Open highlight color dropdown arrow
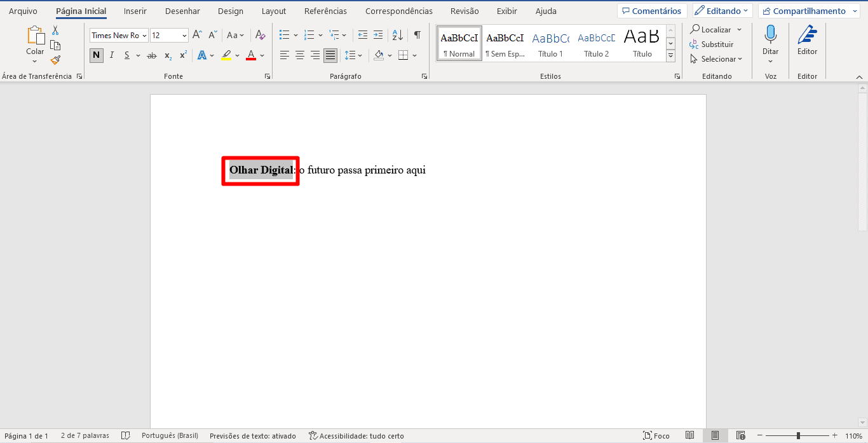 (237, 55)
